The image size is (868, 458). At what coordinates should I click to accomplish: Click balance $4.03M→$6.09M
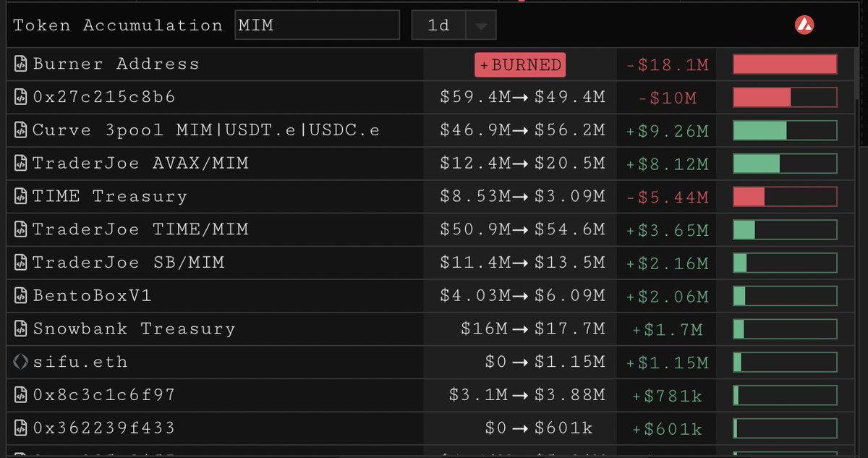[522, 296]
